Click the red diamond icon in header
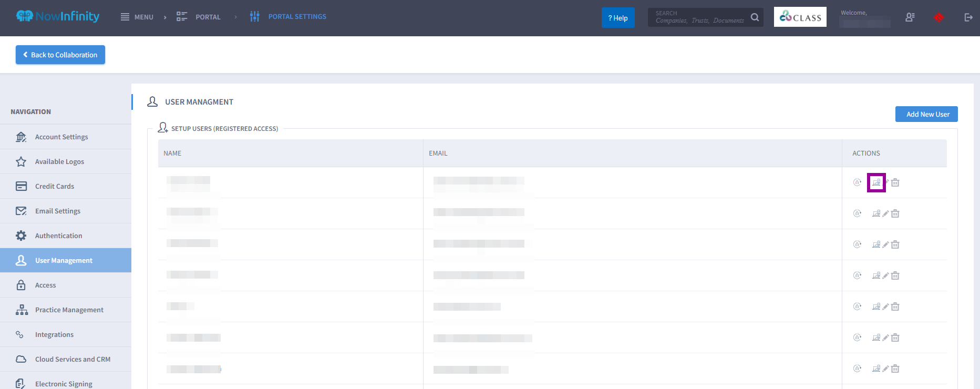 coord(938,17)
